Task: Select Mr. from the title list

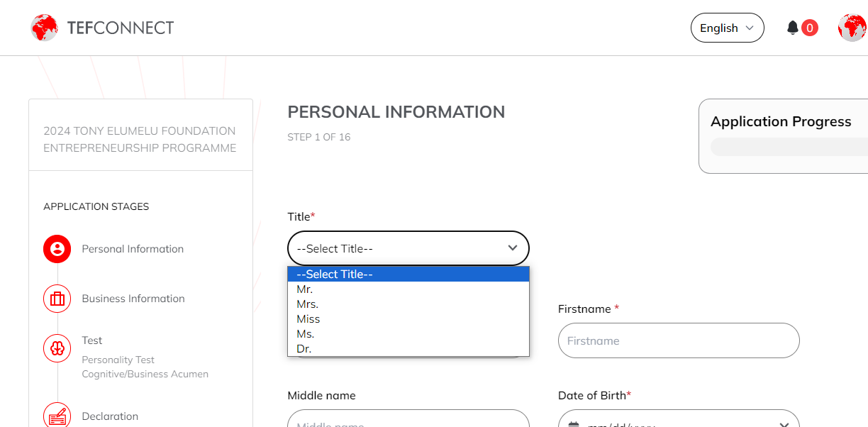Action: coord(408,289)
